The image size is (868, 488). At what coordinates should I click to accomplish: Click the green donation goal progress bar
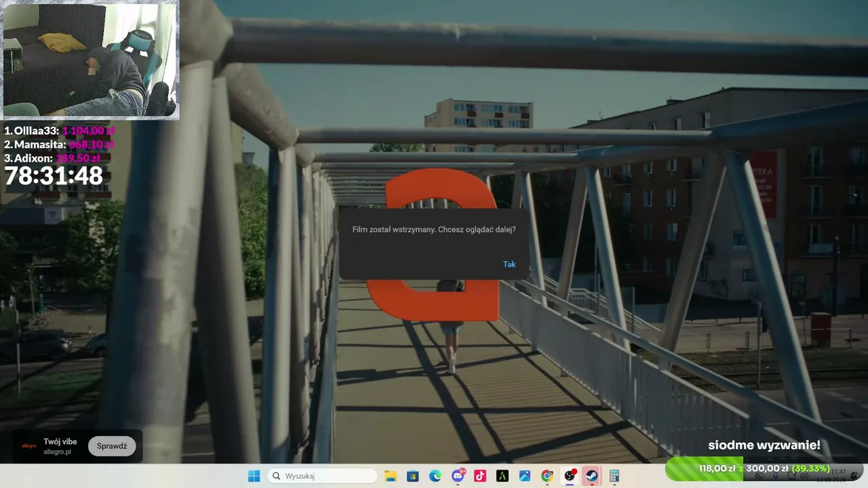(x=765, y=468)
